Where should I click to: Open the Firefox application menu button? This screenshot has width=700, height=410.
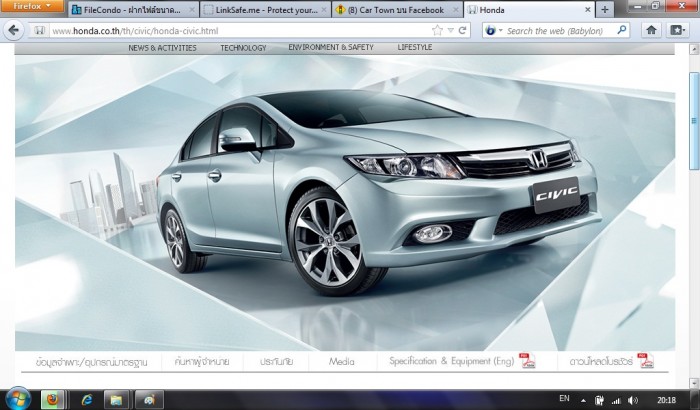point(32,6)
